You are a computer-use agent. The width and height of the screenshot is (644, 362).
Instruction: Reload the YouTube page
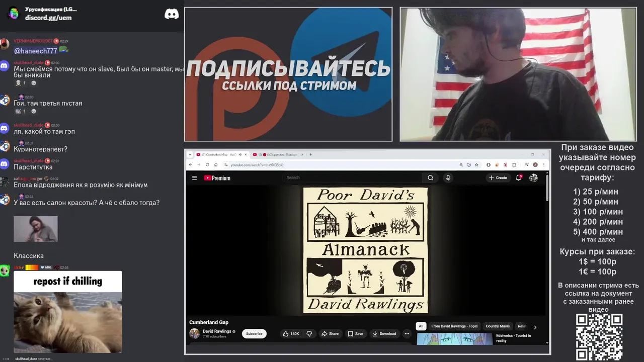(x=207, y=165)
